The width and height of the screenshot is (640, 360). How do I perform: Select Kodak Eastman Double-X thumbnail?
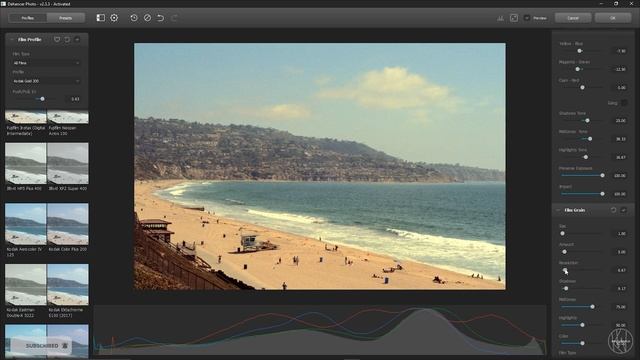click(25, 284)
